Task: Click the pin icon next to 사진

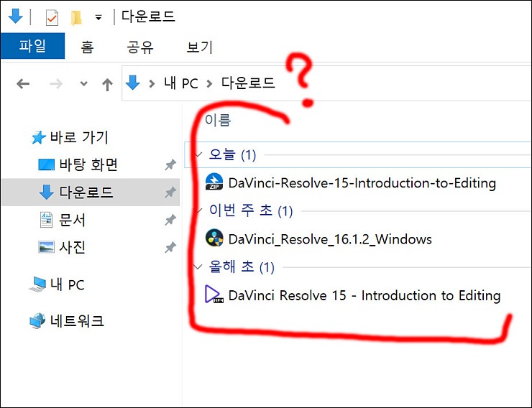Action: click(x=170, y=248)
